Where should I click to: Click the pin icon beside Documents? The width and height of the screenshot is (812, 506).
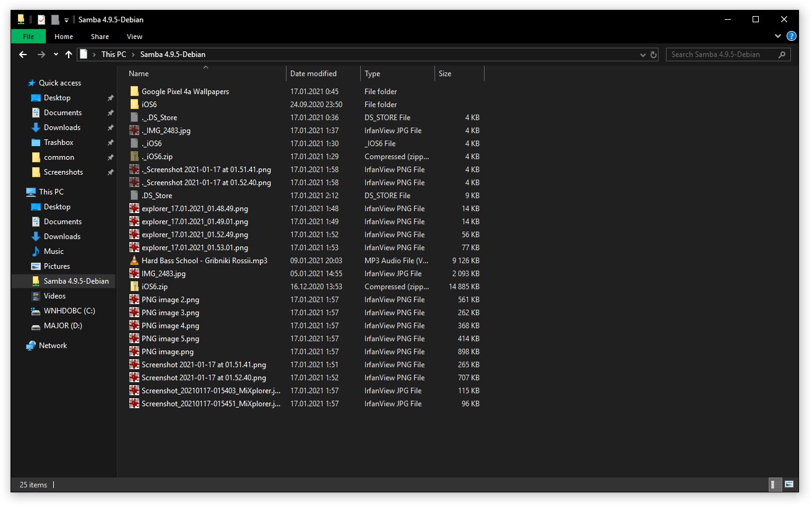point(110,113)
